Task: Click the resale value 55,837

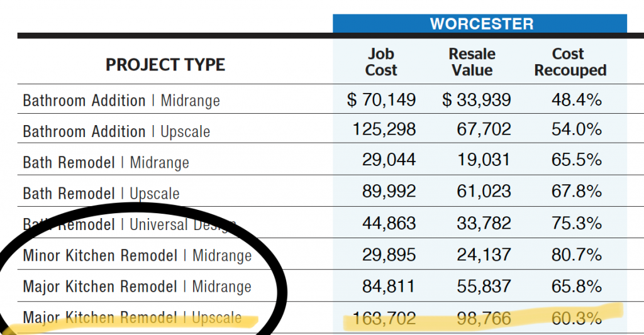Action: (484, 287)
